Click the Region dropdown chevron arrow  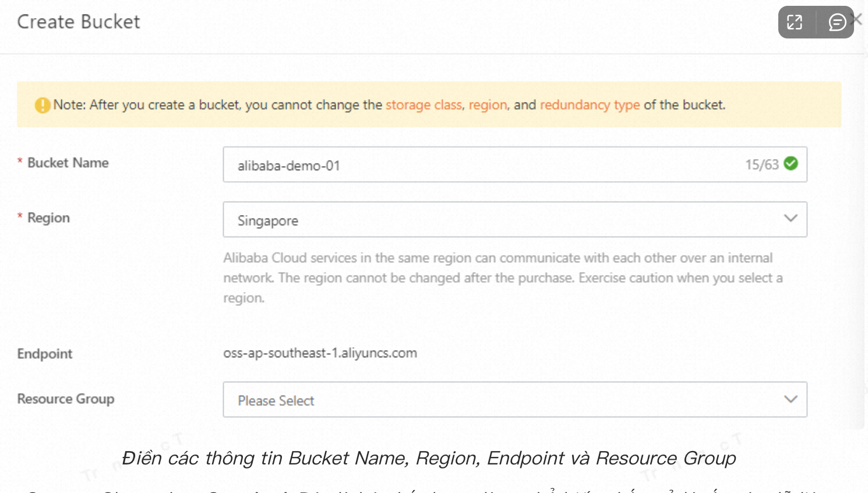[x=791, y=219]
